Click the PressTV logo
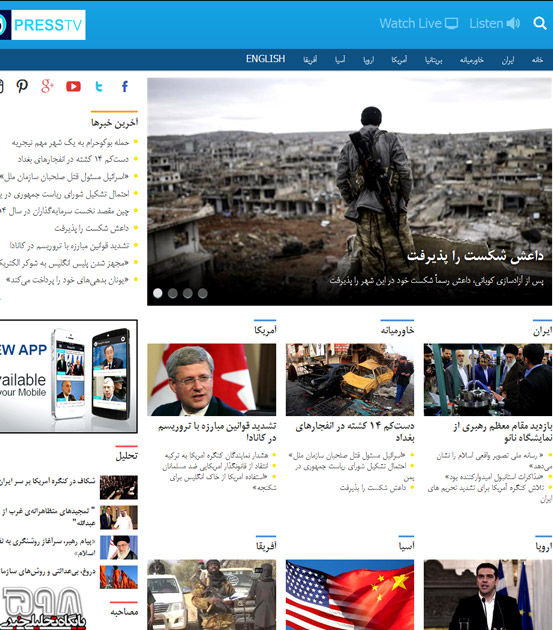The height and width of the screenshot is (630, 553). [x=43, y=25]
